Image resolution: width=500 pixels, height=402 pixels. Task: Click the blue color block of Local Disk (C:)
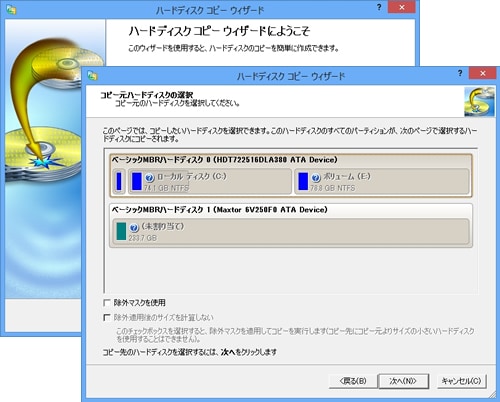[137, 181]
